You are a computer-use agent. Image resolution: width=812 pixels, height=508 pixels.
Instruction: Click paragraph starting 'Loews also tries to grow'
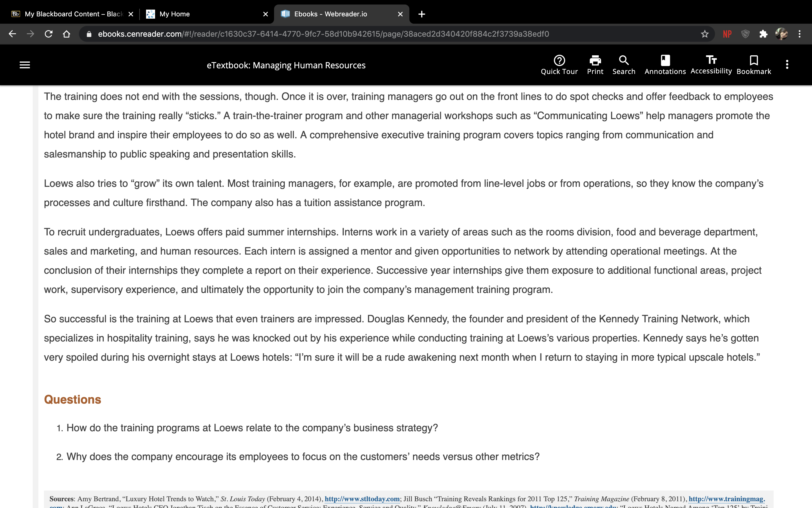coord(404,193)
